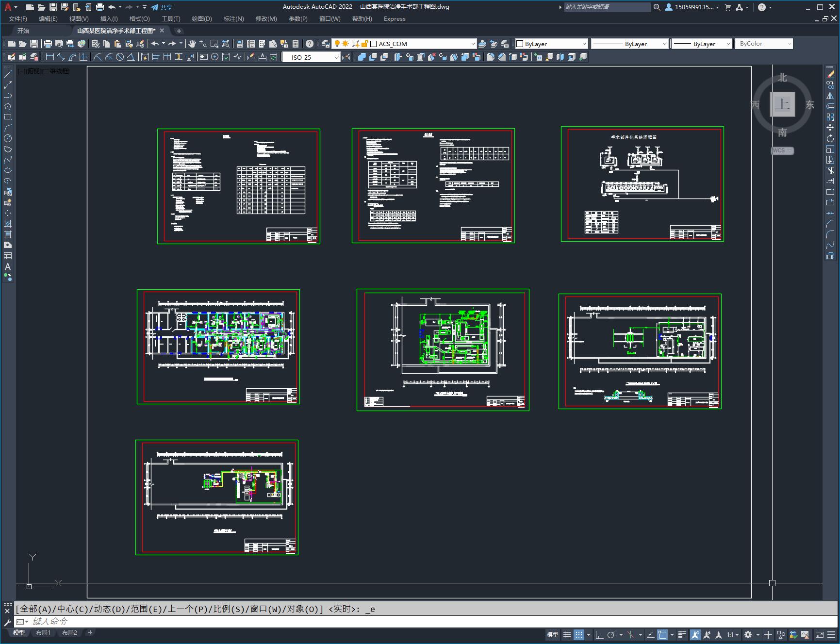Image resolution: width=840 pixels, height=644 pixels.
Task: Expand the 1:1 annotation scale dropdown
Action: 733,634
